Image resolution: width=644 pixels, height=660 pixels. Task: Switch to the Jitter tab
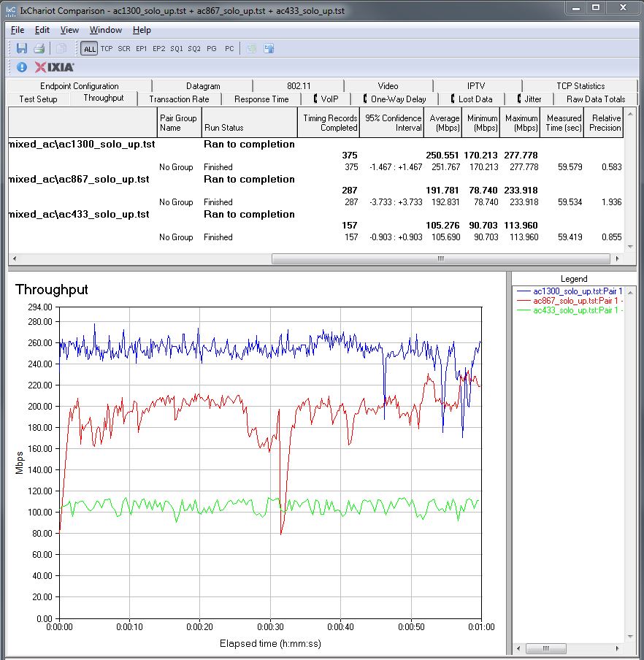tap(529, 99)
